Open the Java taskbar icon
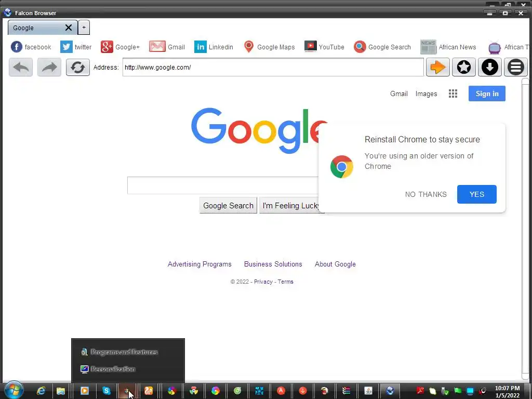532x399 pixels. pos(368,391)
